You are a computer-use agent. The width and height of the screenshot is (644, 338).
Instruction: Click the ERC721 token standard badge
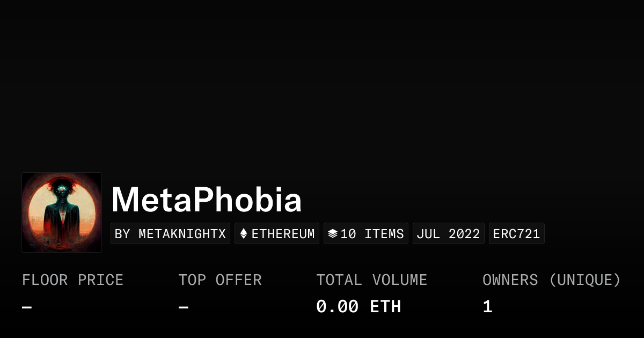click(x=516, y=234)
